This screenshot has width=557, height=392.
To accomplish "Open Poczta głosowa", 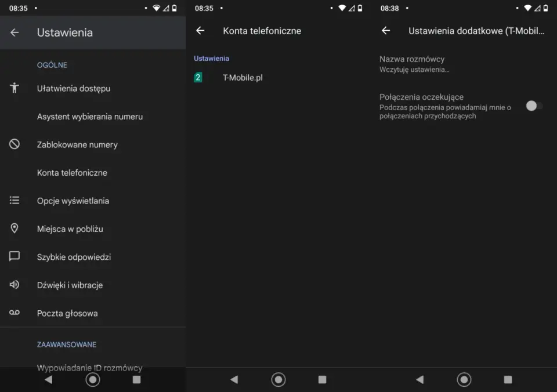I will click(93, 313).
